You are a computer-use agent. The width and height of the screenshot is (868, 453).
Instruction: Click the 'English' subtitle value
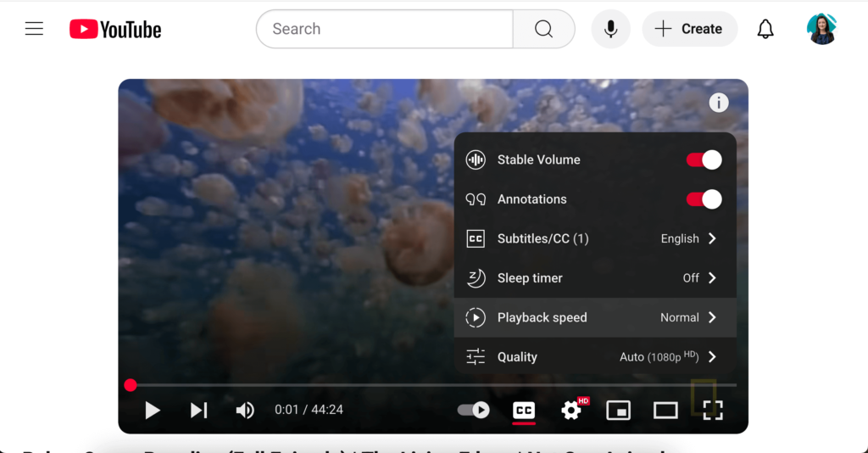pos(680,238)
